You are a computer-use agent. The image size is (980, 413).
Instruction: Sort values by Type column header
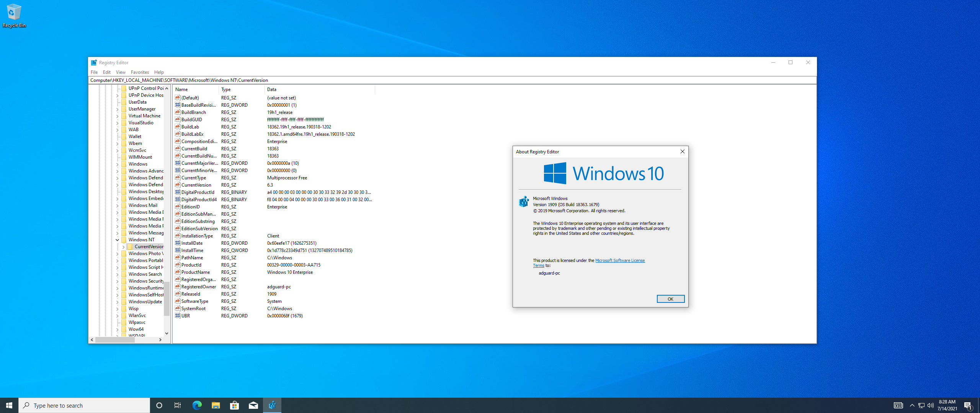(242, 89)
